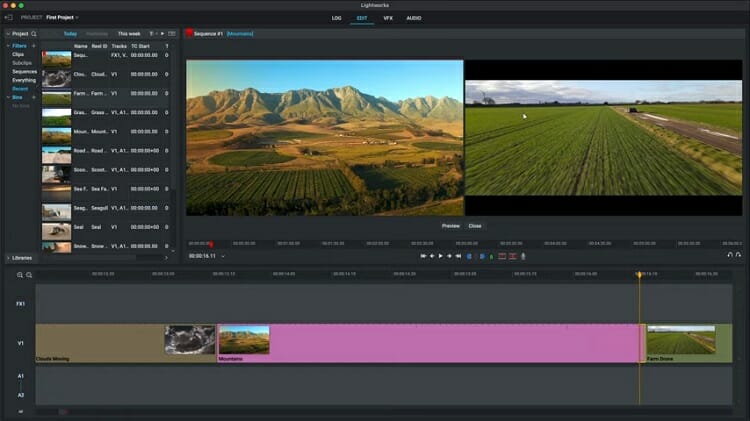Zoom in on the timeline
This screenshot has height=421, width=750.
[20, 275]
